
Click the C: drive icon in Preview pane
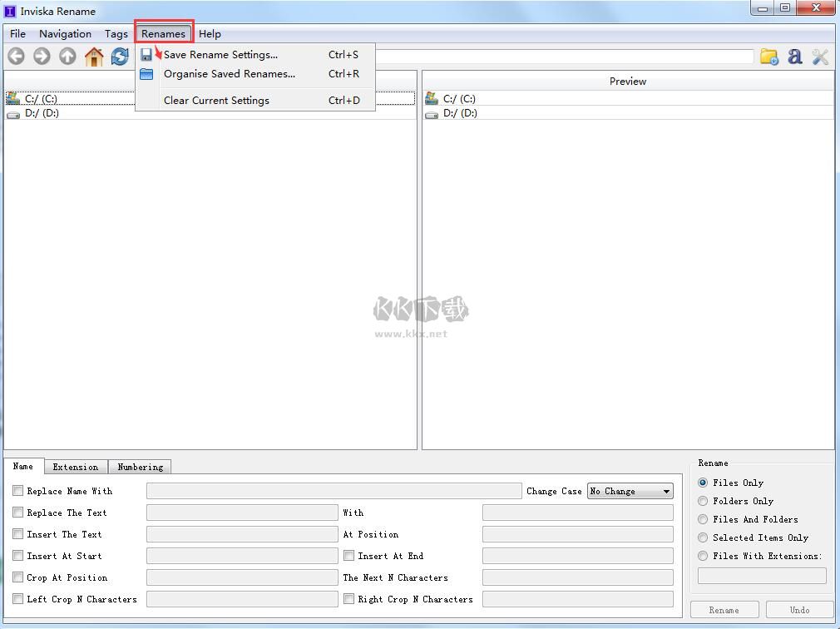point(432,98)
